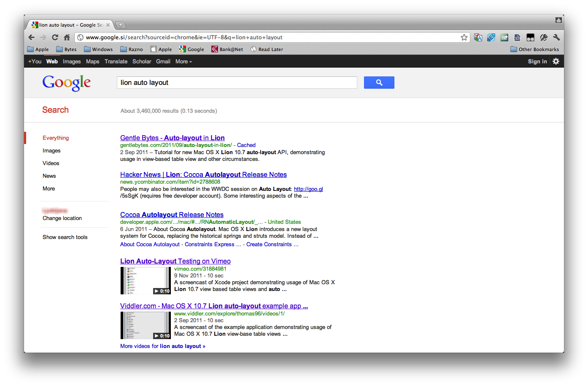Click the key-in-circle extension icon
Screen dimensions: 588x386
tap(544, 38)
